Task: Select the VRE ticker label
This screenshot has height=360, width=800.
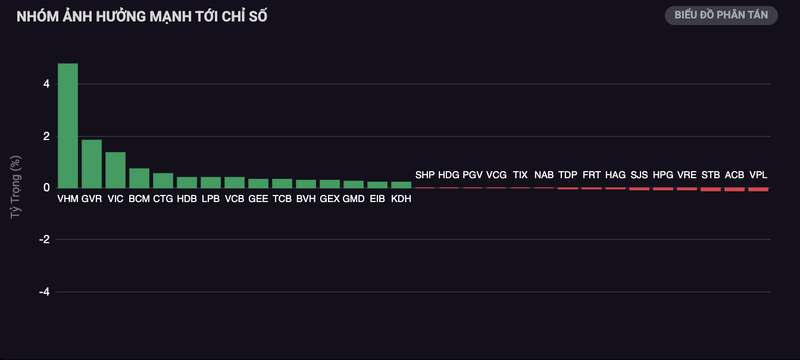Action: coord(687,175)
